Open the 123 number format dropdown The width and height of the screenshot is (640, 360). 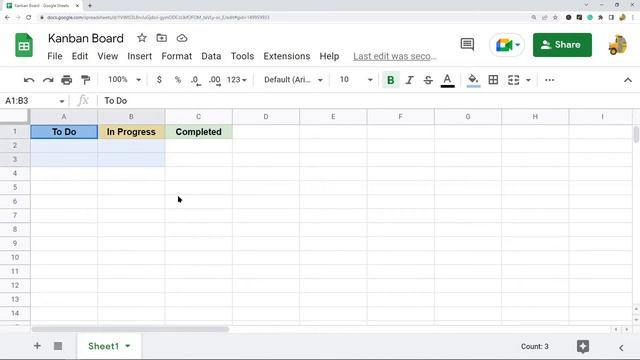click(237, 80)
